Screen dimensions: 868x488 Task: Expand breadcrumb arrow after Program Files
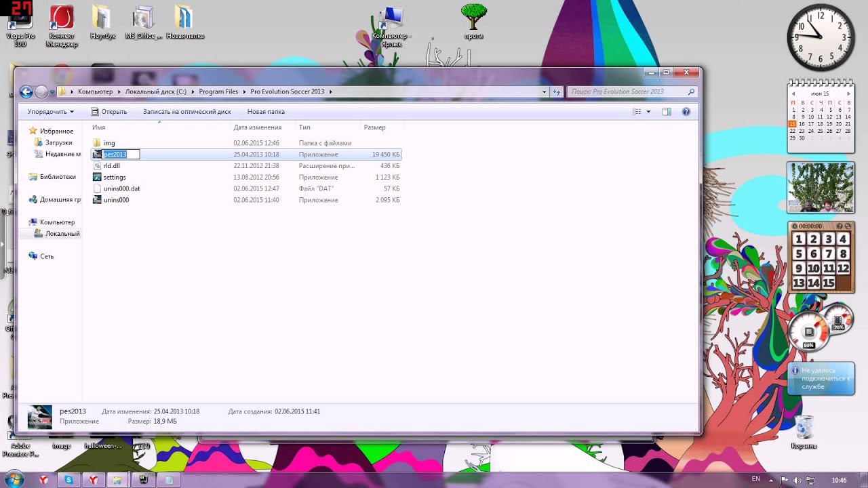245,91
